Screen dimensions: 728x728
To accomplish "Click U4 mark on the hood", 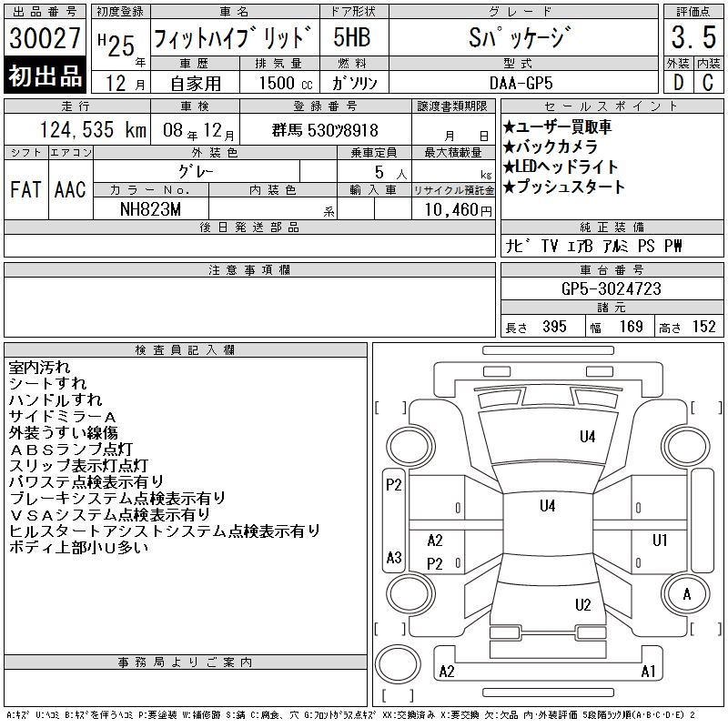I will click(587, 437).
